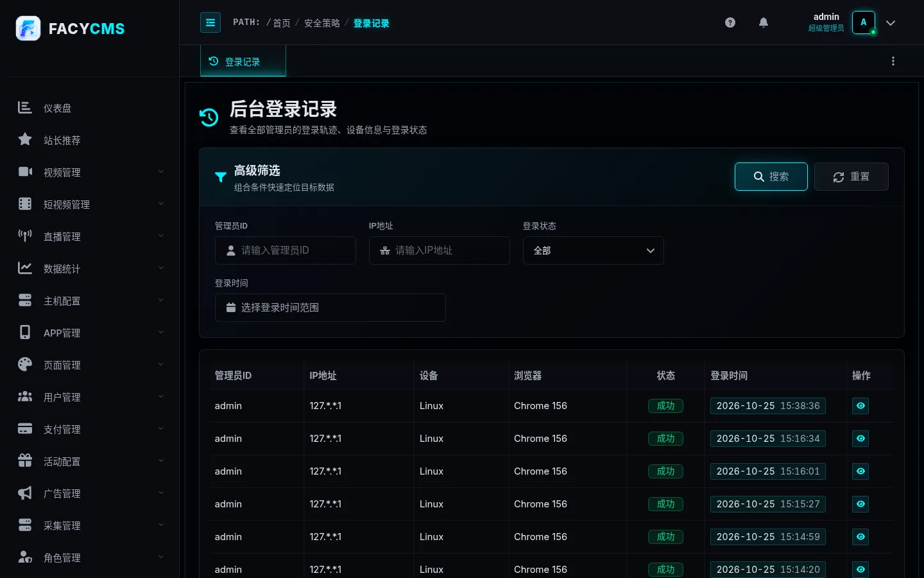Viewport: 924px width, 578px height.
Task: Click the FACYCMS logo icon
Action: 28,28
